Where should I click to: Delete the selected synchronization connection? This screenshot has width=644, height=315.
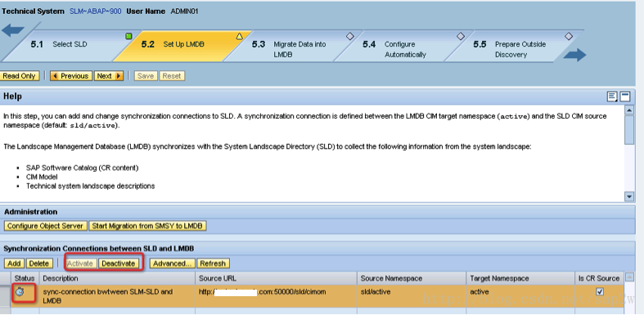pyautogui.click(x=39, y=263)
